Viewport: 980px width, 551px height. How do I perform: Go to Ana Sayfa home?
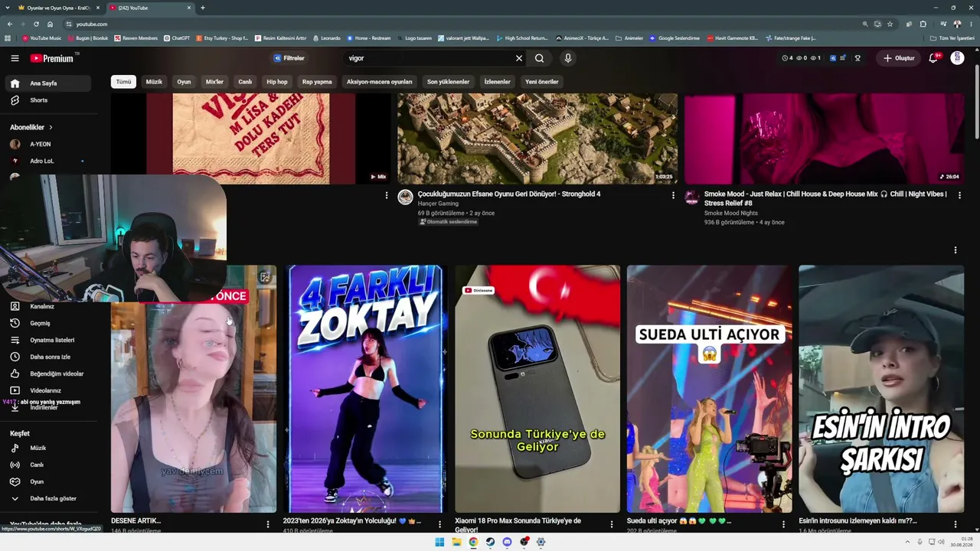tap(47, 83)
